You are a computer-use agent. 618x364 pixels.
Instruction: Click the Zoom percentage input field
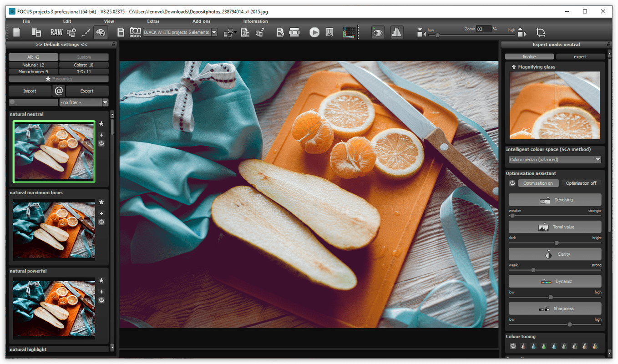(484, 29)
